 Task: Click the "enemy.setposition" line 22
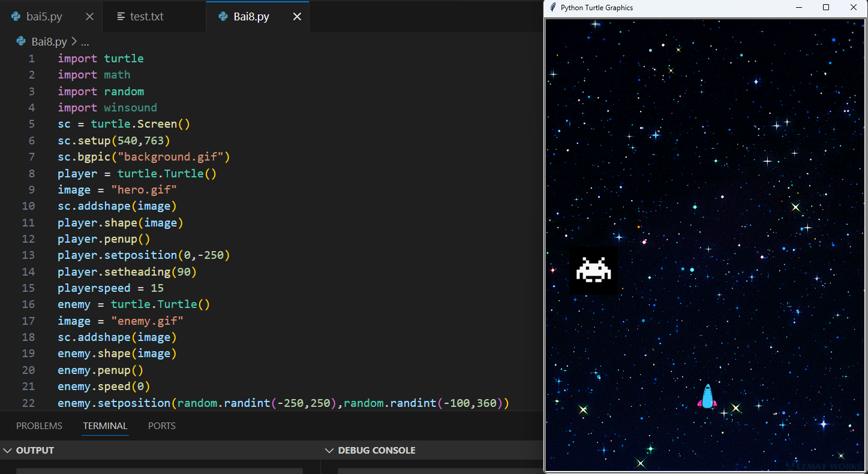click(283, 403)
